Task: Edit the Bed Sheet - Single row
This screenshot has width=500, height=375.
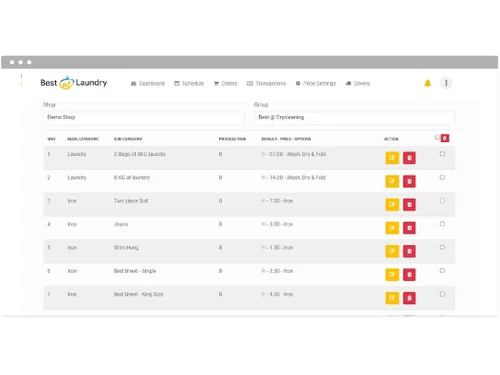Action: 392,274
